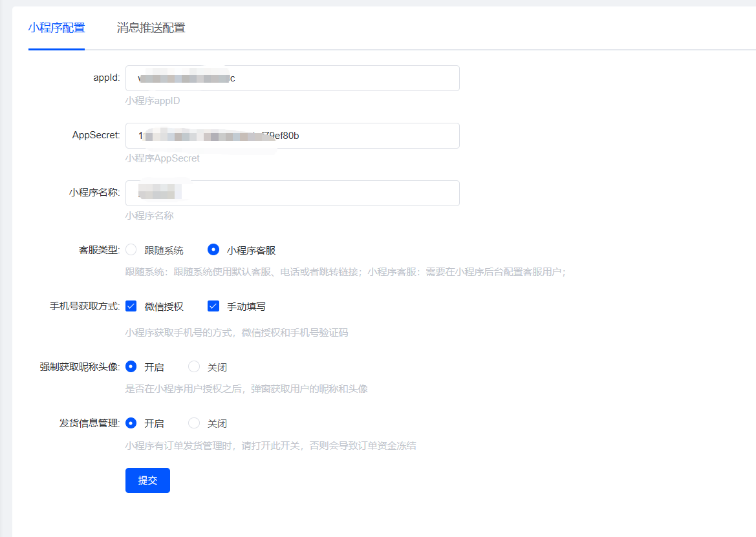756x537 pixels.
Task: Enable 开启 for 发货信息管理
Action: (131, 423)
